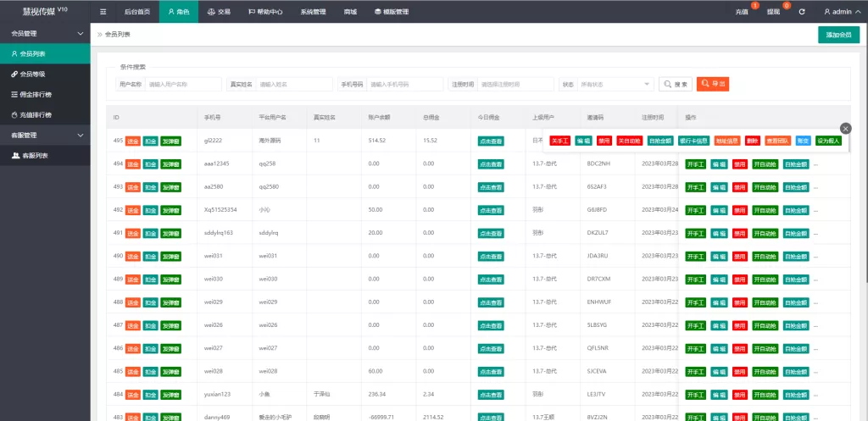Viewport: 868px width, 421px height.
Task: Switch to the 系统管理 top tab
Action: pyautogui.click(x=313, y=12)
